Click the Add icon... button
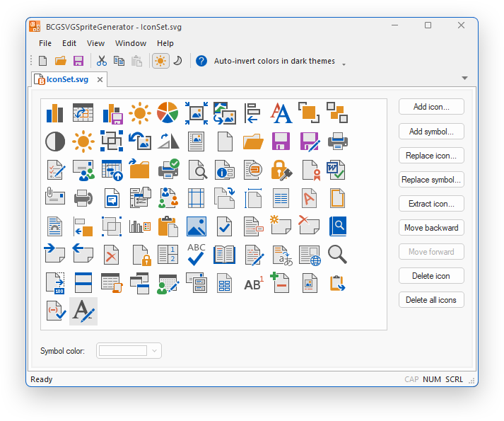Screen dimensions: 504x421 click(x=431, y=107)
